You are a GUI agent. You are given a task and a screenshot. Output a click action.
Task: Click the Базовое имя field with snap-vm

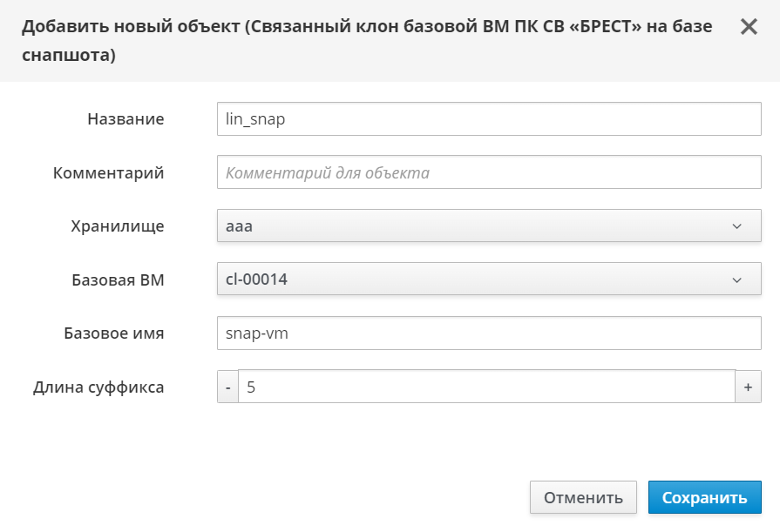[x=489, y=333]
